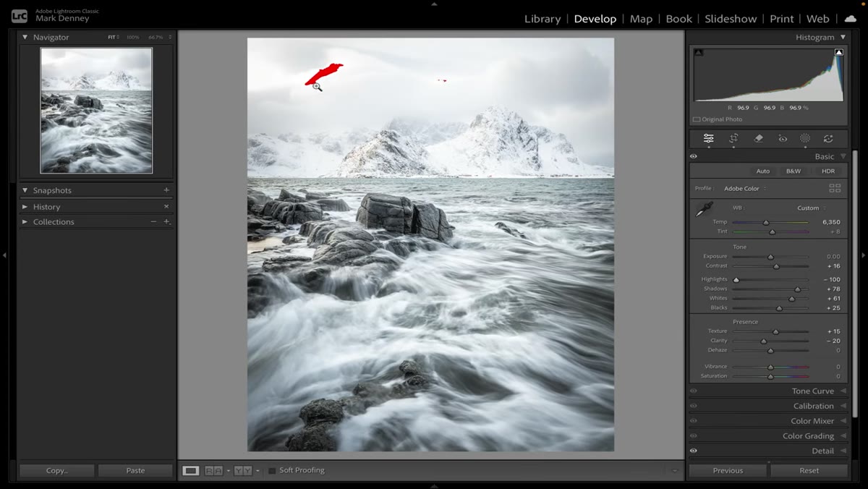Toggle the Detail panel eye
Image resolution: width=868 pixels, height=489 pixels.
pyautogui.click(x=694, y=451)
